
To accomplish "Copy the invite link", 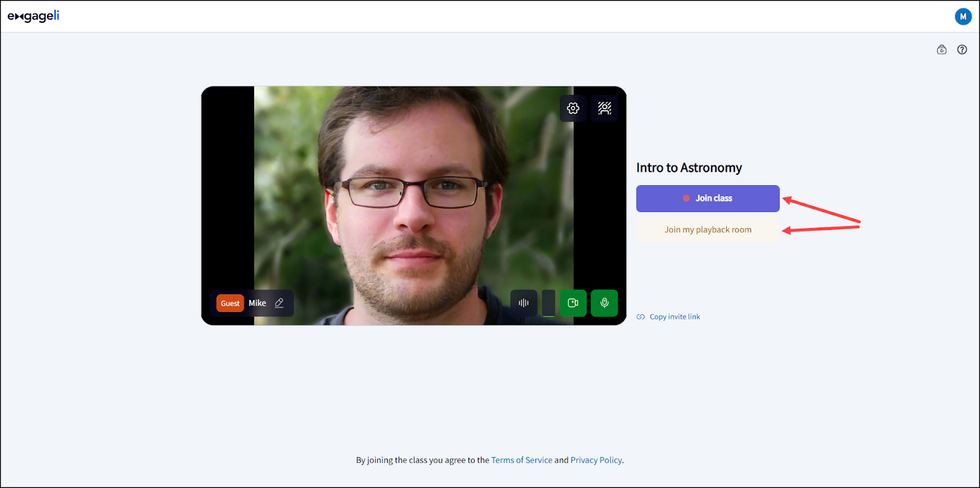I will tap(668, 317).
